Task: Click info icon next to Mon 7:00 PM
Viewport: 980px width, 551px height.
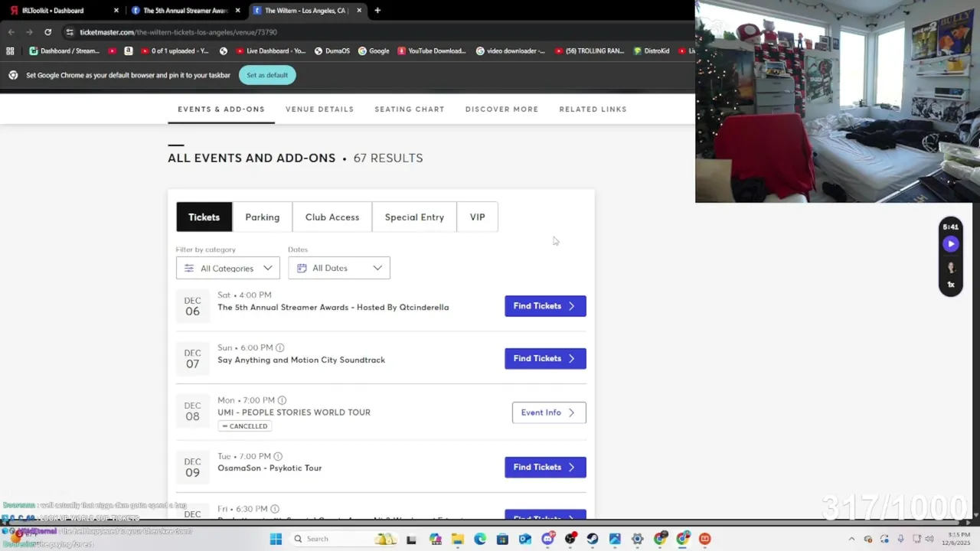Action: [282, 400]
